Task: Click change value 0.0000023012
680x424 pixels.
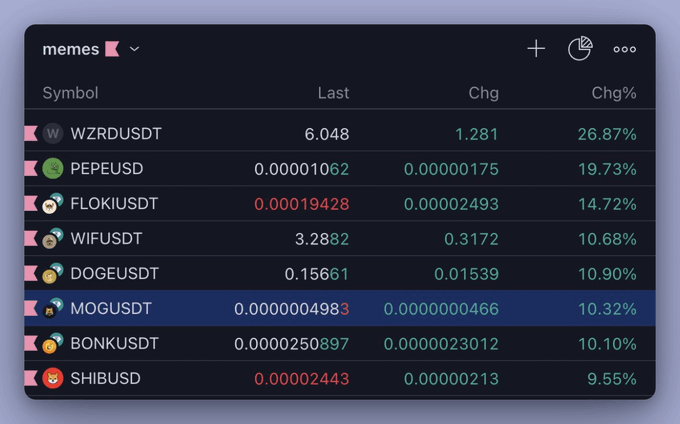Action: click(441, 344)
